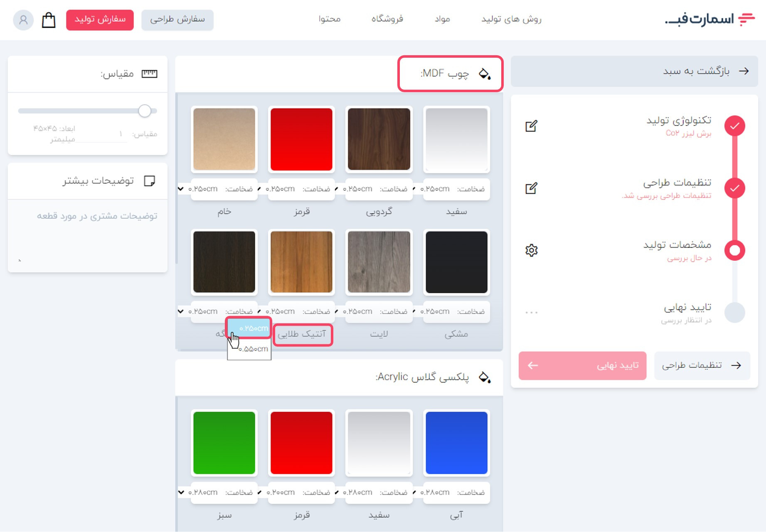Select the grey لایت wood swatch
This screenshot has width=766, height=532.
tap(379, 262)
